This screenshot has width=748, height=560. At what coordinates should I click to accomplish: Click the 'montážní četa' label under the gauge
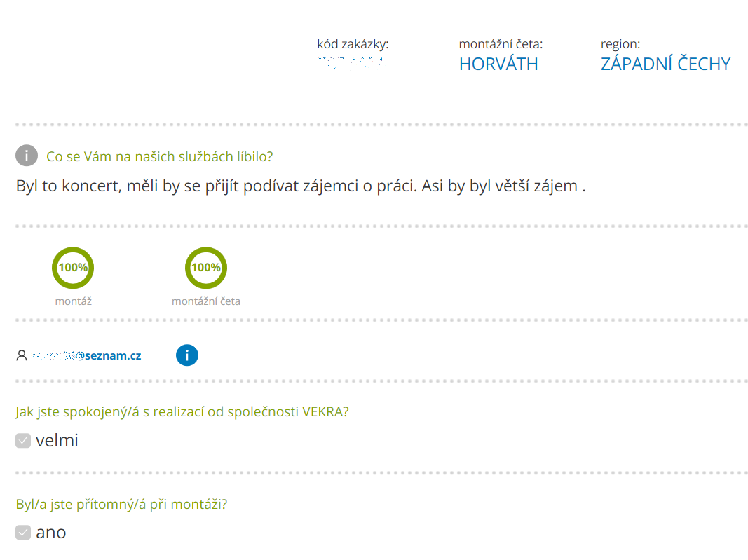pos(206,301)
